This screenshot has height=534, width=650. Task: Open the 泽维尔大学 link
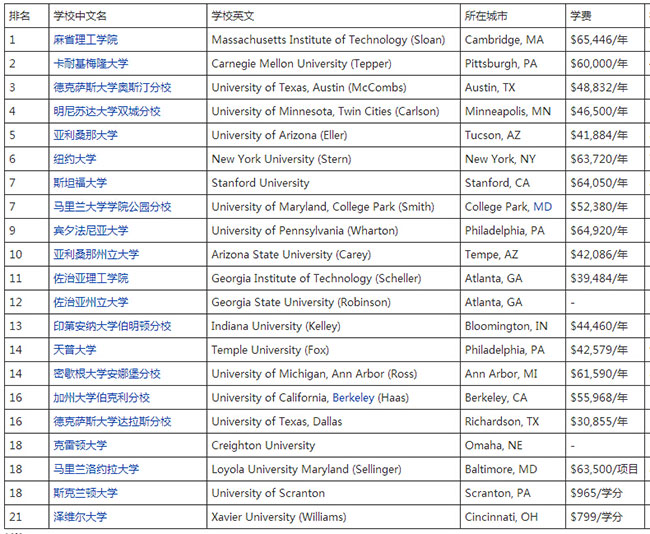[x=80, y=517]
